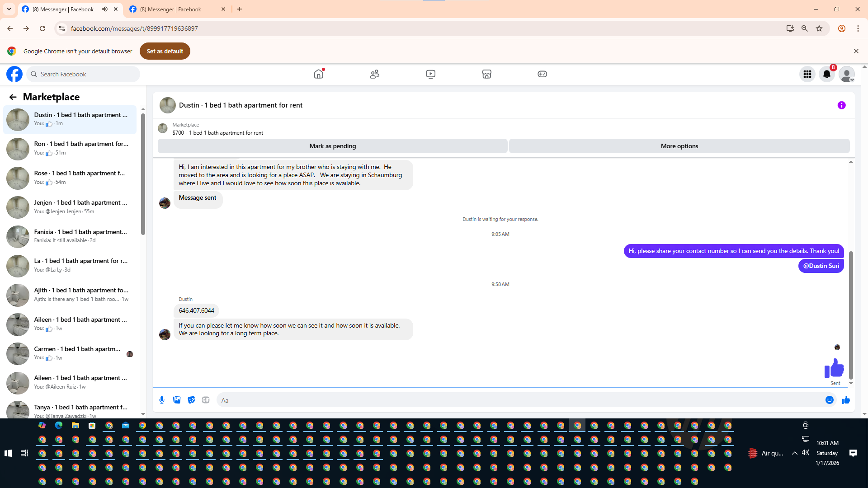Open conversation information purple icon

pyautogui.click(x=841, y=105)
